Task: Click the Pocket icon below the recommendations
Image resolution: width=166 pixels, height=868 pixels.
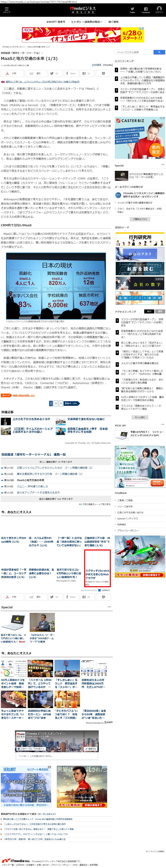Action: click(x=104, y=597)
